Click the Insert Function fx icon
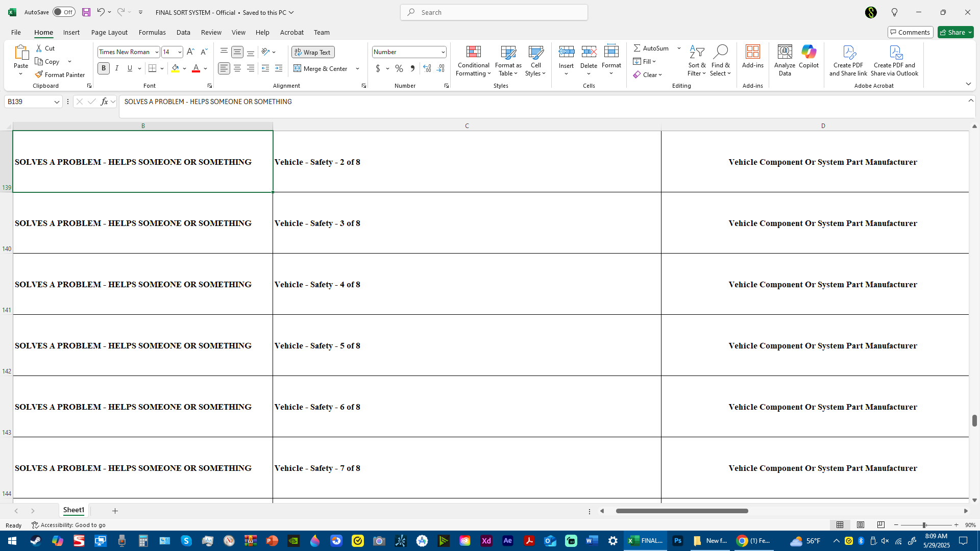 (x=104, y=102)
